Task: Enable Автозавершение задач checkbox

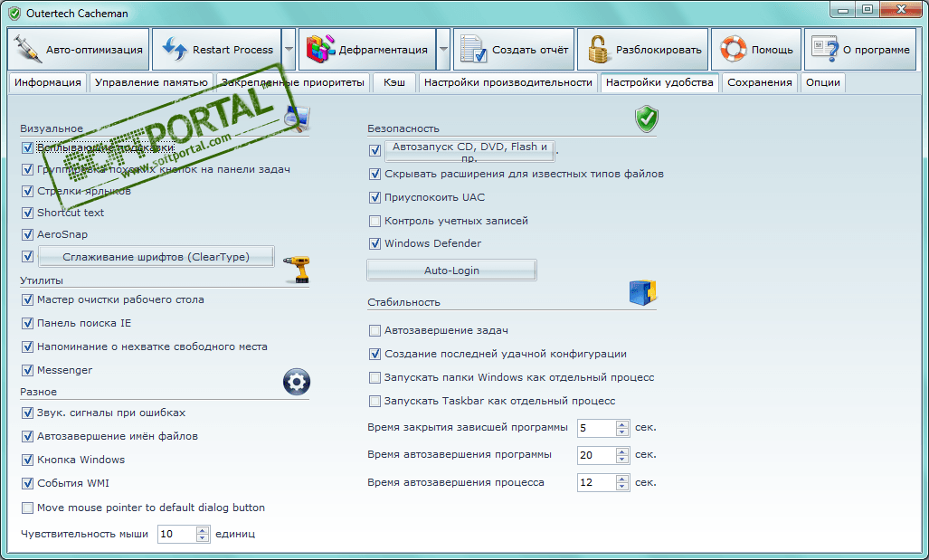Action: pyautogui.click(x=374, y=331)
